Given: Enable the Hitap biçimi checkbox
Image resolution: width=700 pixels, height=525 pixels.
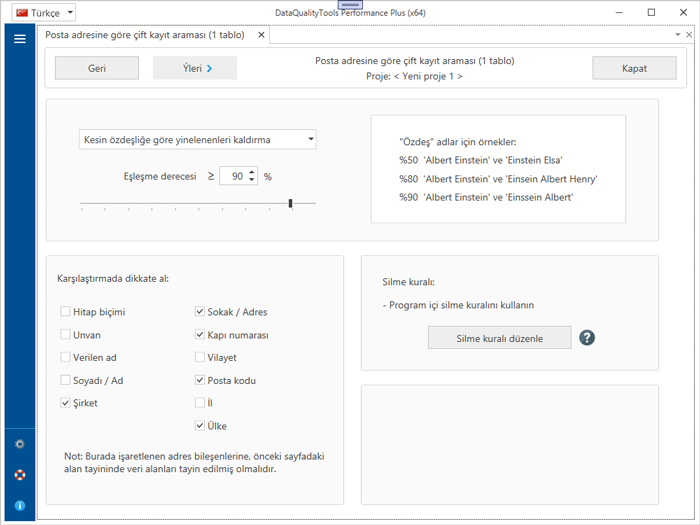Looking at the screenshot, I should [x=66, y=312].
